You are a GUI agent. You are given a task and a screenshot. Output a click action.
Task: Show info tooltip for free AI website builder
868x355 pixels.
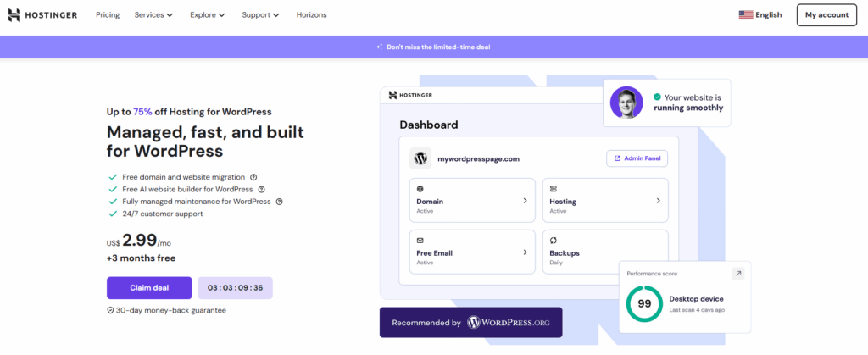[262, 190]
